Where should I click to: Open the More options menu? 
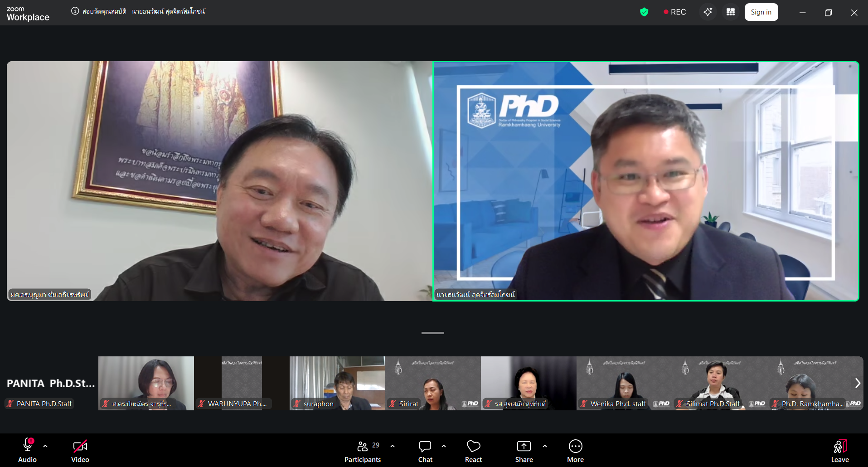click(575, 447)
